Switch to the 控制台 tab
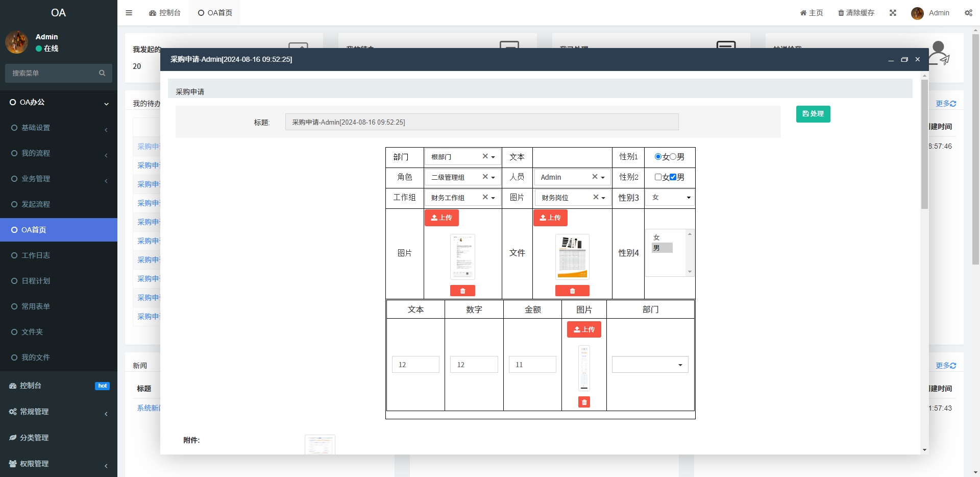Viewport: 980px width, 477px height. click(x=165, y=13)
